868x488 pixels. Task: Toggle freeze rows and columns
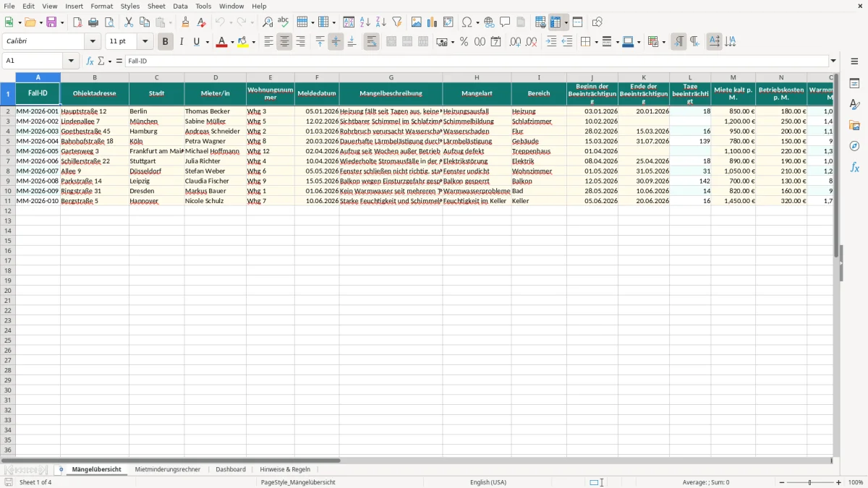(556, 22)
